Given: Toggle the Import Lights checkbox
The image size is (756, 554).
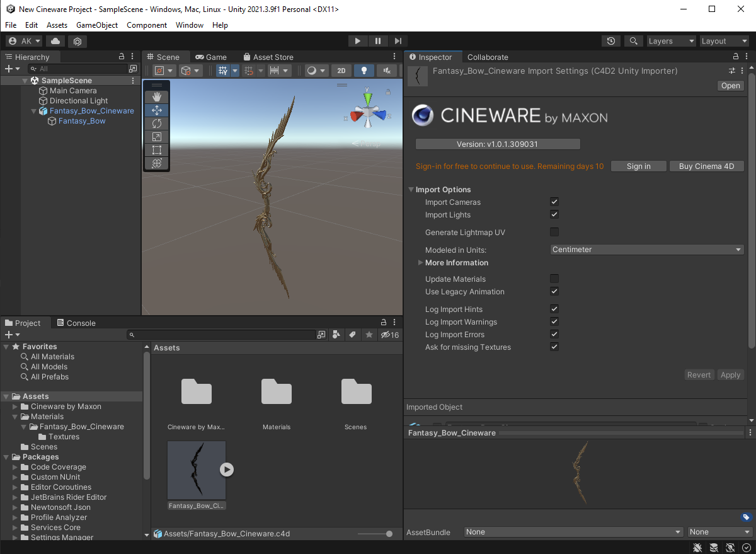Looking at the screenshot, I should point(554,214).
